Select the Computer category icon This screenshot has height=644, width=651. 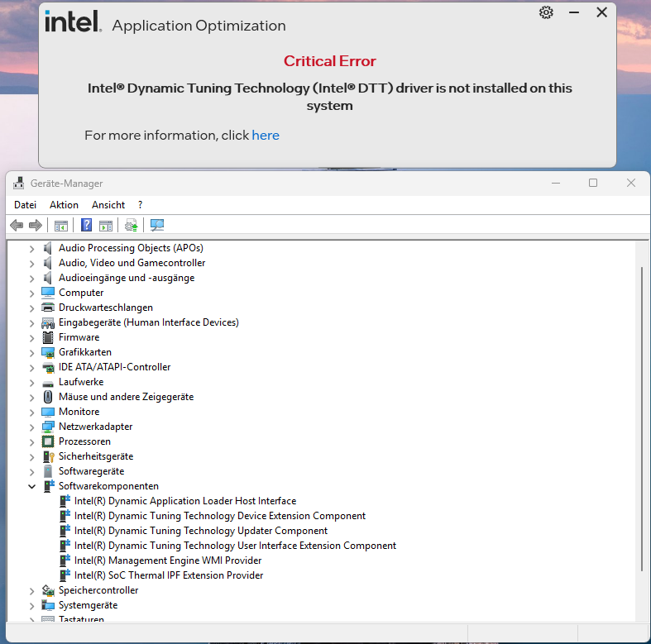[x=48, y=293]
